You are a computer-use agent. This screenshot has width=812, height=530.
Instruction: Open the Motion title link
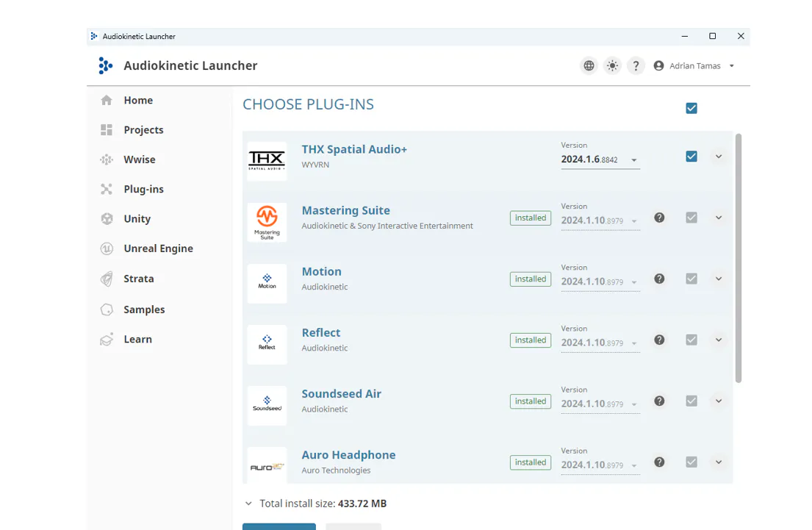click(x=322, y=271)
